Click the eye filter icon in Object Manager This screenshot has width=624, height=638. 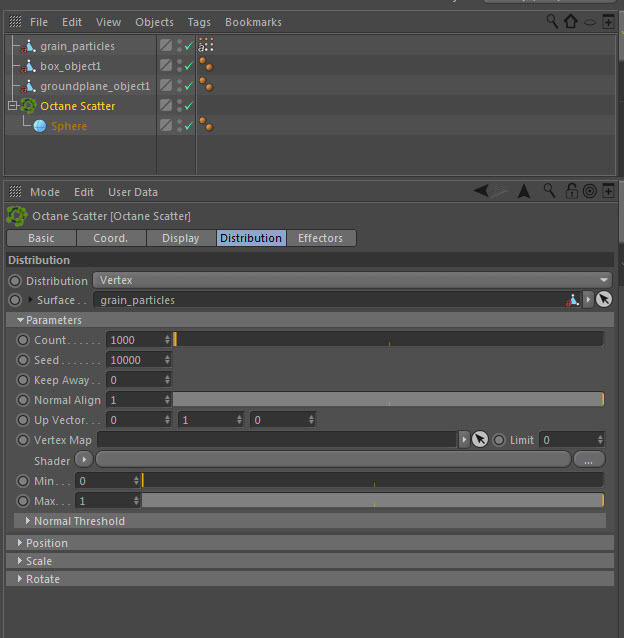tap(590, 22)
